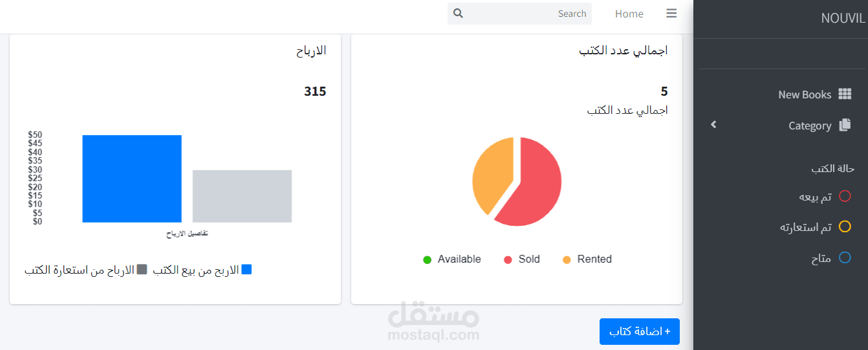Image resolution: width=868 pixels, height=350 pixels.
Task: Click the NOUVIL brand link
Action: (x=843, y=18)
